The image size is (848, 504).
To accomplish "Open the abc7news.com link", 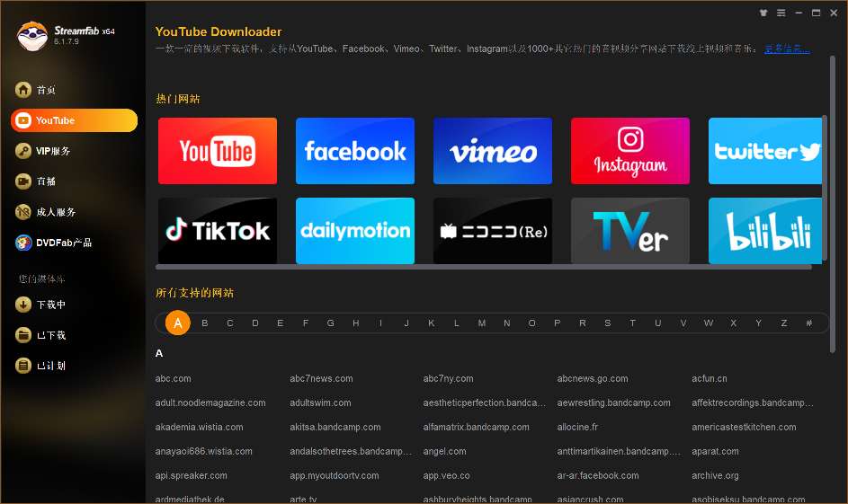I will [321, 379].
